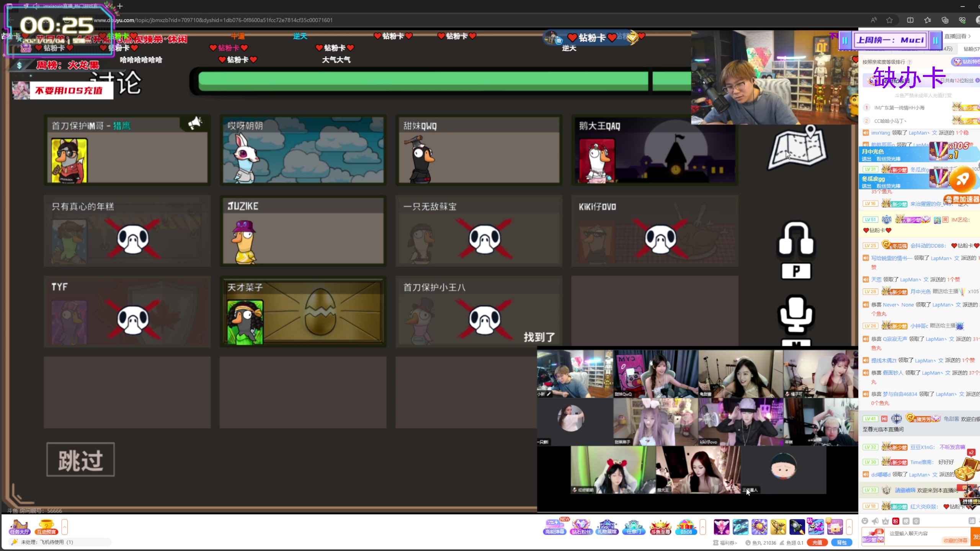
Task: Toggle the headphones deafen icon
Action: click(x=796, y=239)
